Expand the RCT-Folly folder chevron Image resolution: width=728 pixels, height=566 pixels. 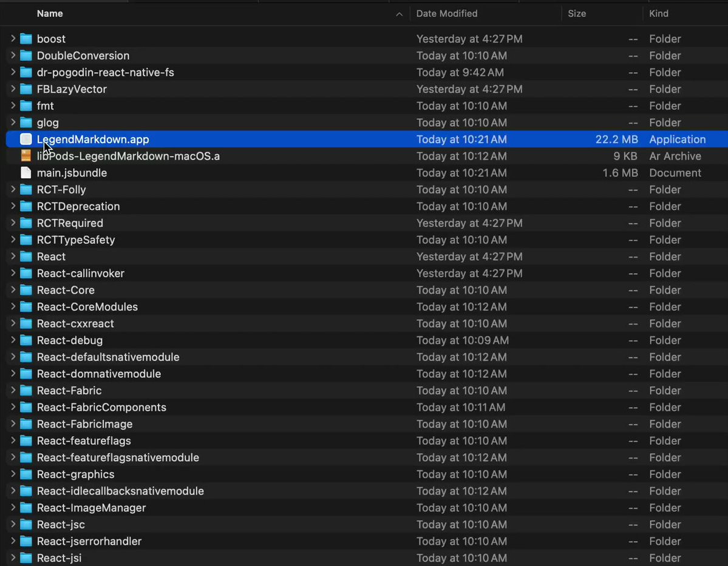pyautogui.click(x=13, y=189)
